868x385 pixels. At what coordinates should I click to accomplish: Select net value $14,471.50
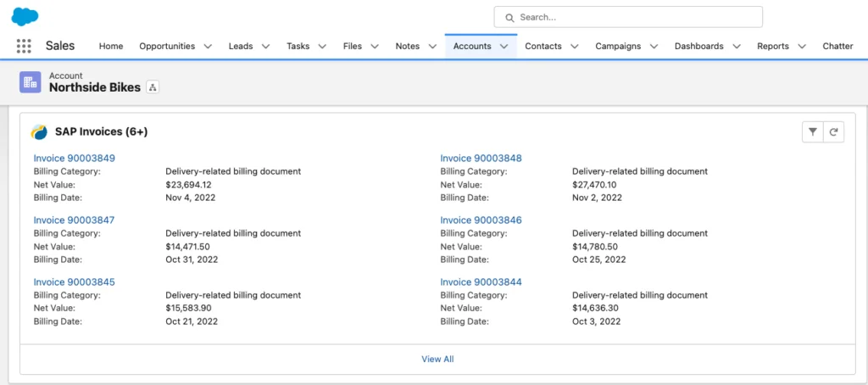(x=187, y=247)
